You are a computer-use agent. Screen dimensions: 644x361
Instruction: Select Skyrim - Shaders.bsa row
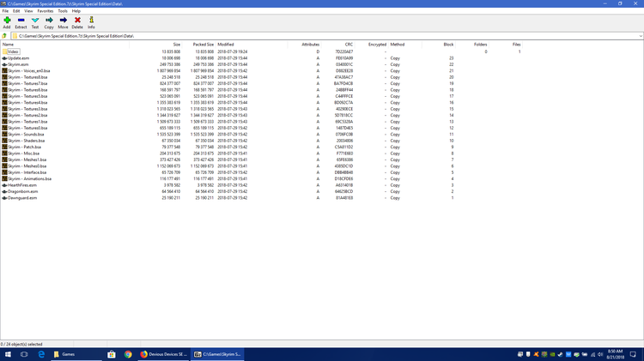pyautogui.click(x=27, y=141)
